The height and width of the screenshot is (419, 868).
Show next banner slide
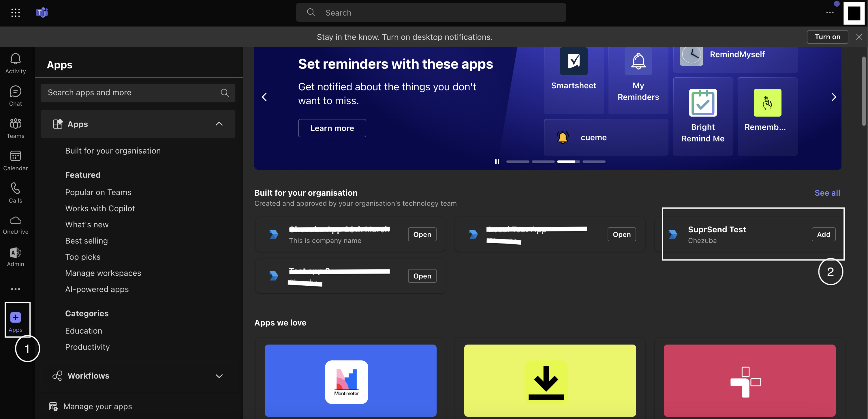(x=833, y=97)
